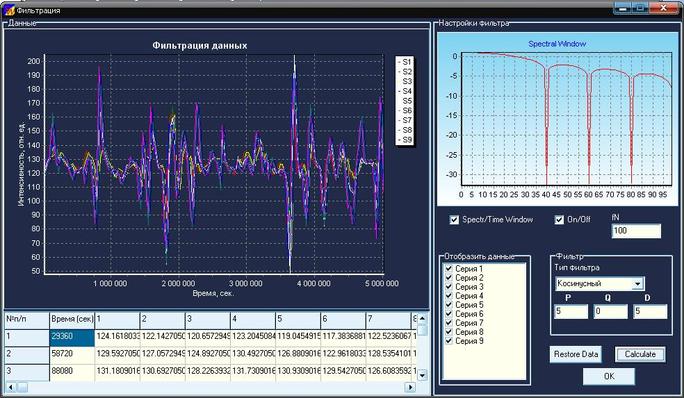Uncheck Серия 4 in the display list
The width and height of the screenshot is (684, 398).
(448, 295)
